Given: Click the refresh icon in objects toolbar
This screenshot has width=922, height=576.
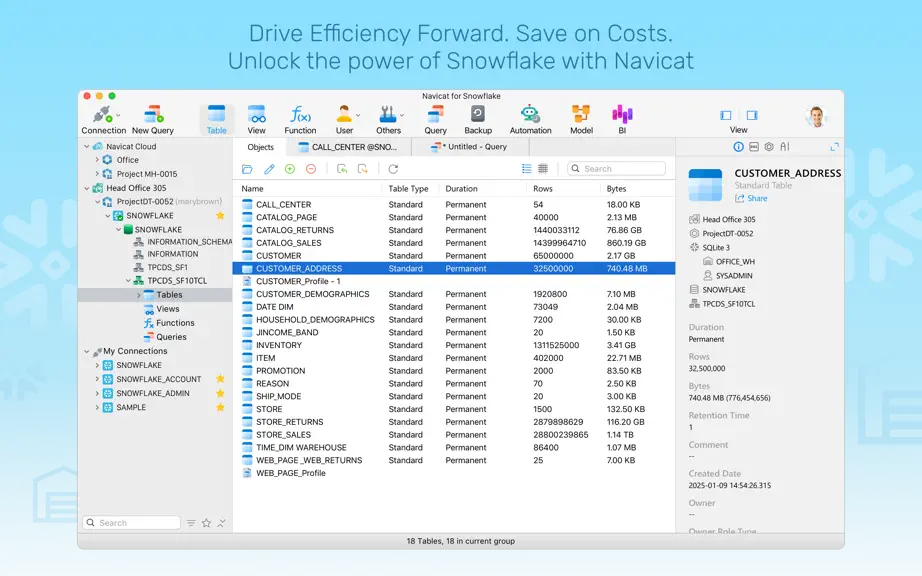Looking at the screenshot, I should (393, 169).
